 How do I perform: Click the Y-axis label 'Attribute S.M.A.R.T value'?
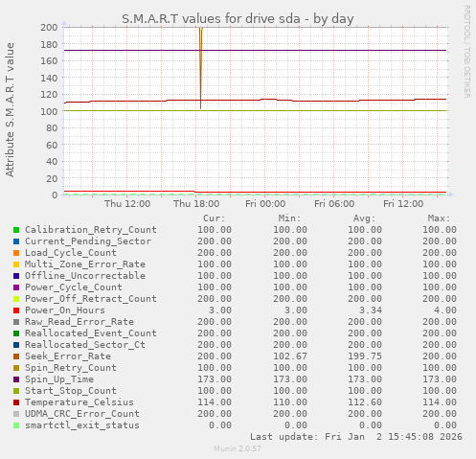coord(10,110)
